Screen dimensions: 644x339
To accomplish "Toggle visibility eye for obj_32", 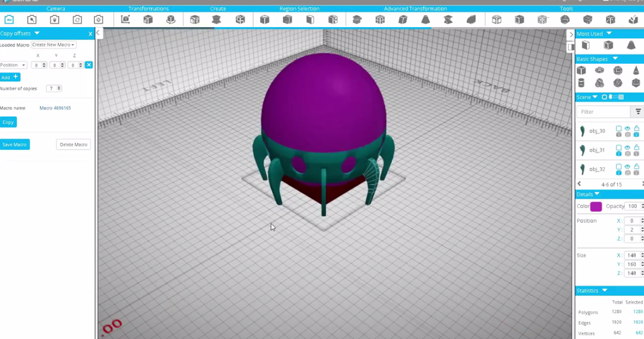I will point(627,166).
